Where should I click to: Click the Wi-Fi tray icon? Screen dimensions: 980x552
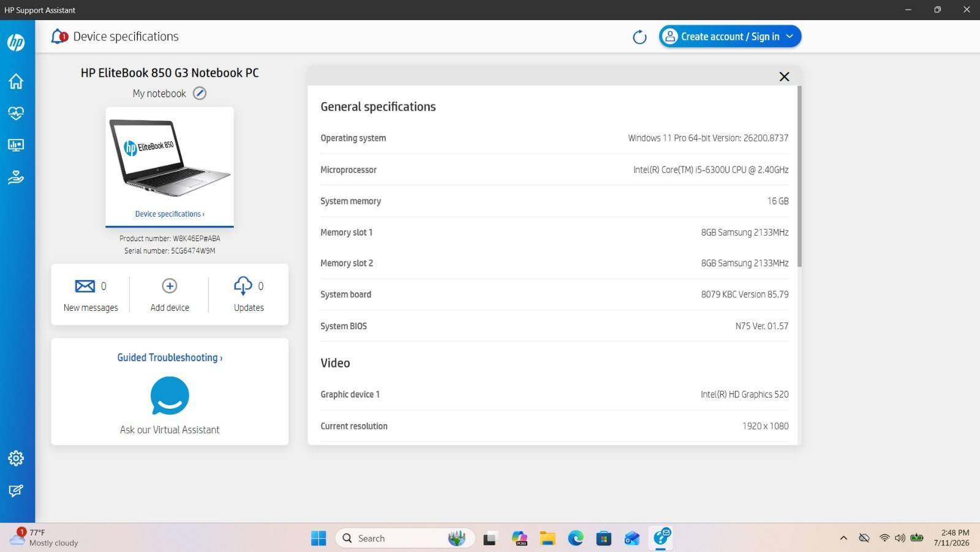[x=884, y=539]
